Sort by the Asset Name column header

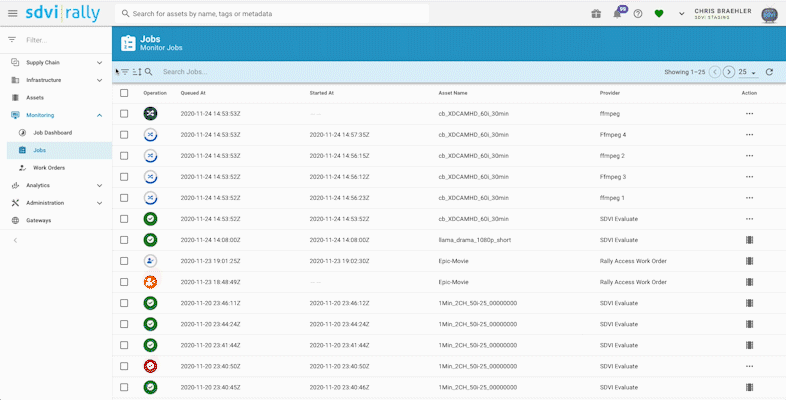click(453, 93)
